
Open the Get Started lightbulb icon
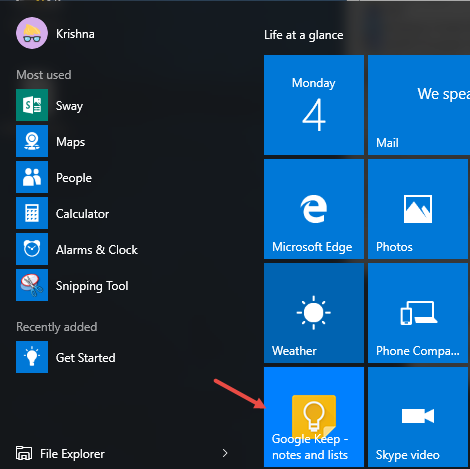pos(32,357)
